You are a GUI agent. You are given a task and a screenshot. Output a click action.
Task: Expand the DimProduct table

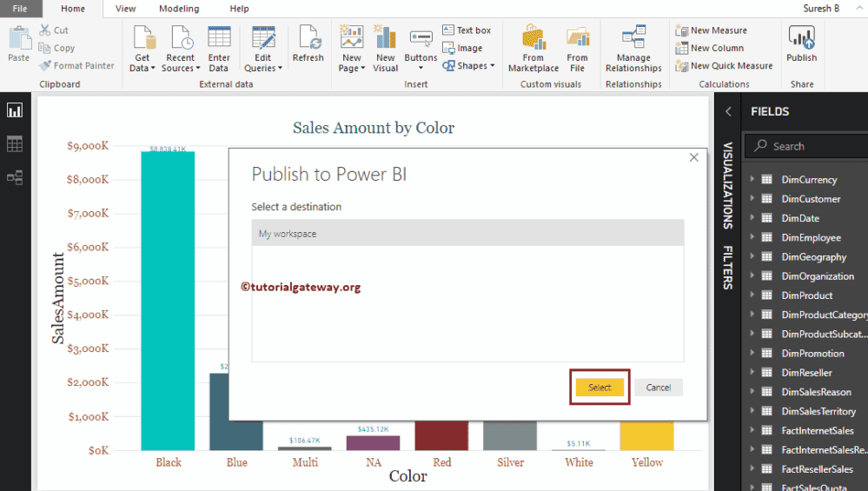coord(752,295)
